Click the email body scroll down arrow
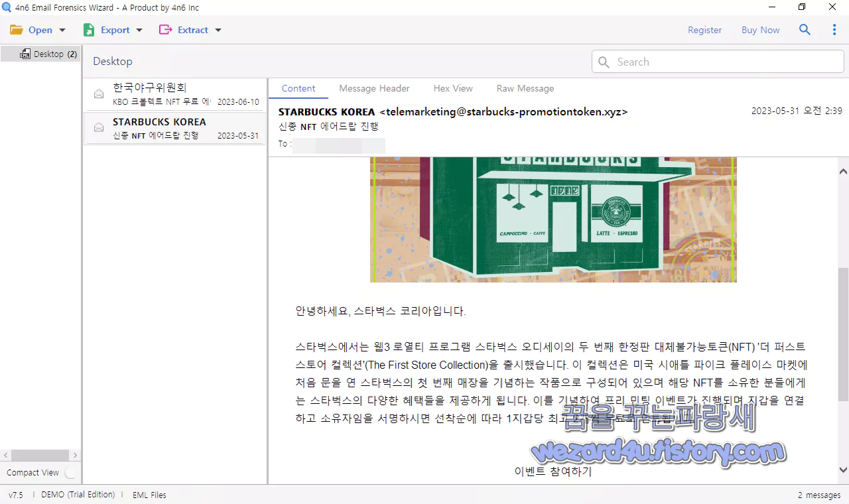This screenshot has width=849, height=504. [843, 470]
